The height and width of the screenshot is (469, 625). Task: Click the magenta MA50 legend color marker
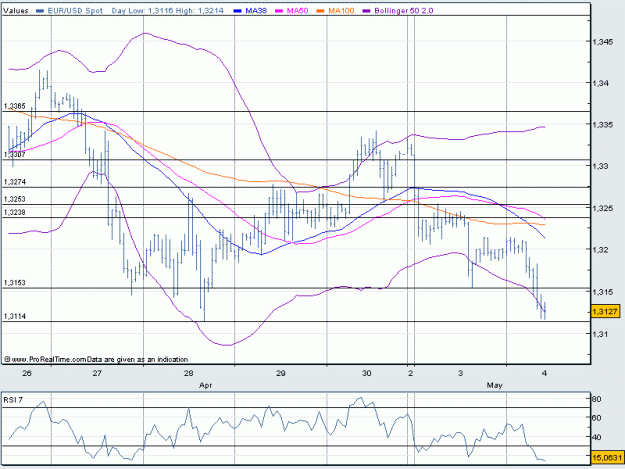279,11
